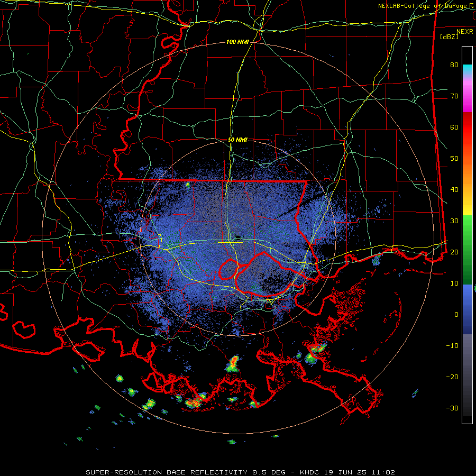The image size is (476, 476).
Task: Click the 20 value on the dBZ scale
Action: [454, 252]
